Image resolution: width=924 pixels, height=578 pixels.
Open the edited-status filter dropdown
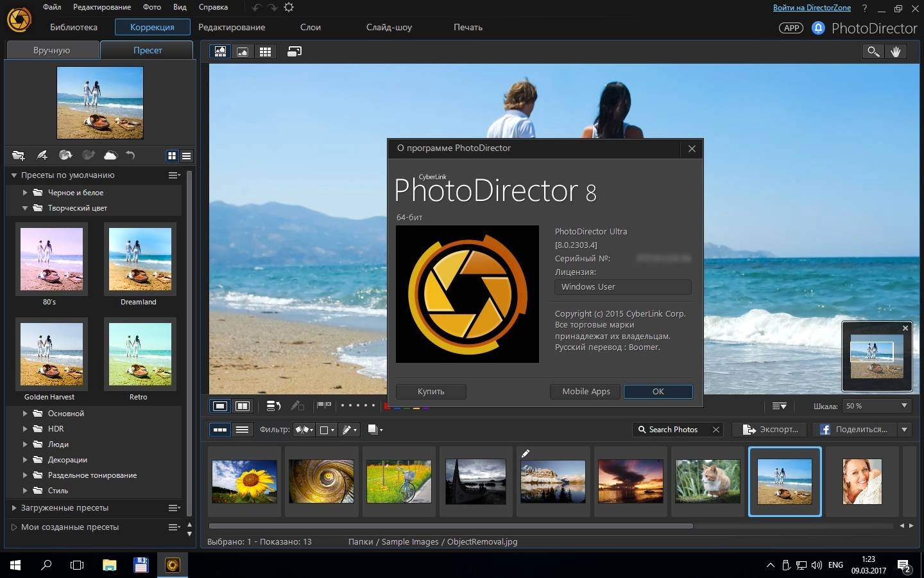click(350, 430)
